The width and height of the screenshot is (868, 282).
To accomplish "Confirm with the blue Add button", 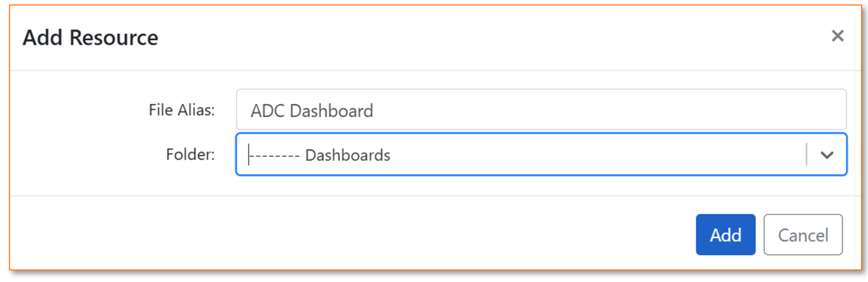I will (725, 235).
